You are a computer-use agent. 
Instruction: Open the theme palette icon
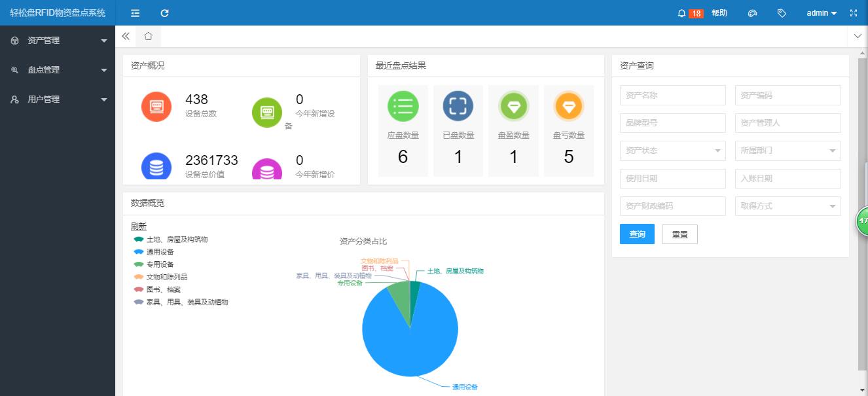[x=752, y=13]
